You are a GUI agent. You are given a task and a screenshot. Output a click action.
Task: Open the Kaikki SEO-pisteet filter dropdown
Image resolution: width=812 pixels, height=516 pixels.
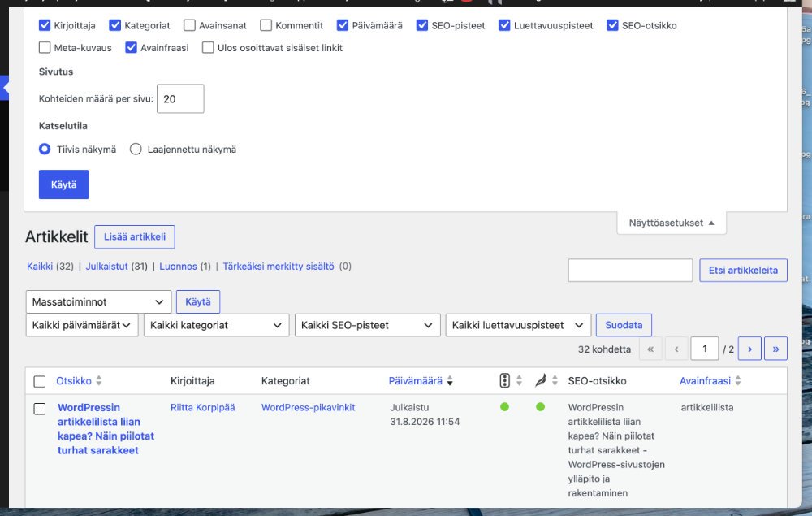coord(368,325)
